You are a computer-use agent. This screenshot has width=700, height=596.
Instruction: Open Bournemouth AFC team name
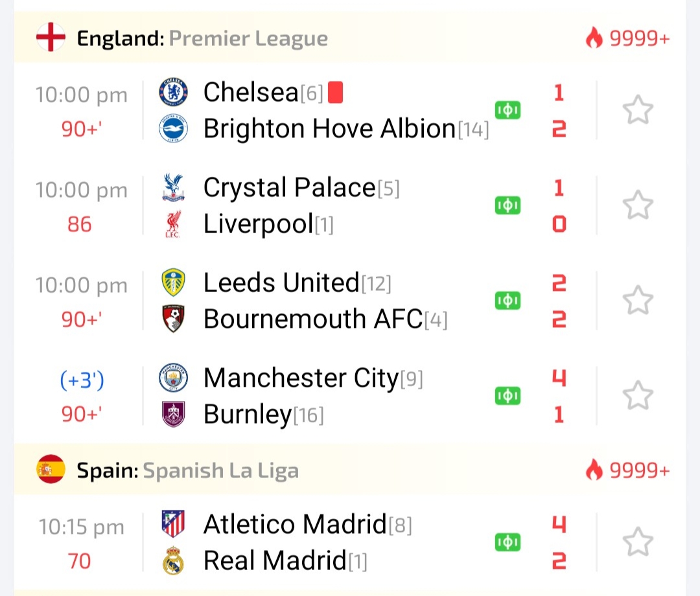(x=313, y=319)
